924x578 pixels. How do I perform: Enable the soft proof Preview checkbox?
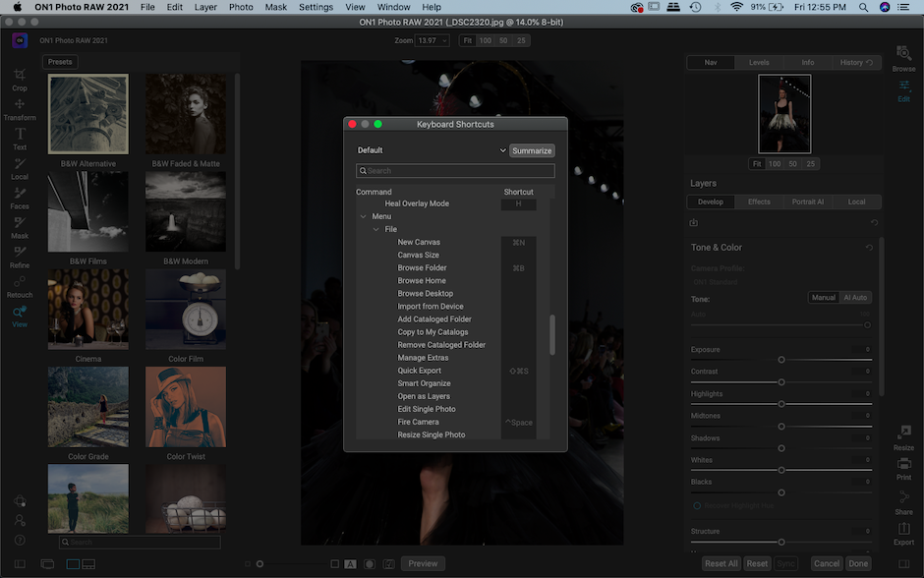pos(423,563)
